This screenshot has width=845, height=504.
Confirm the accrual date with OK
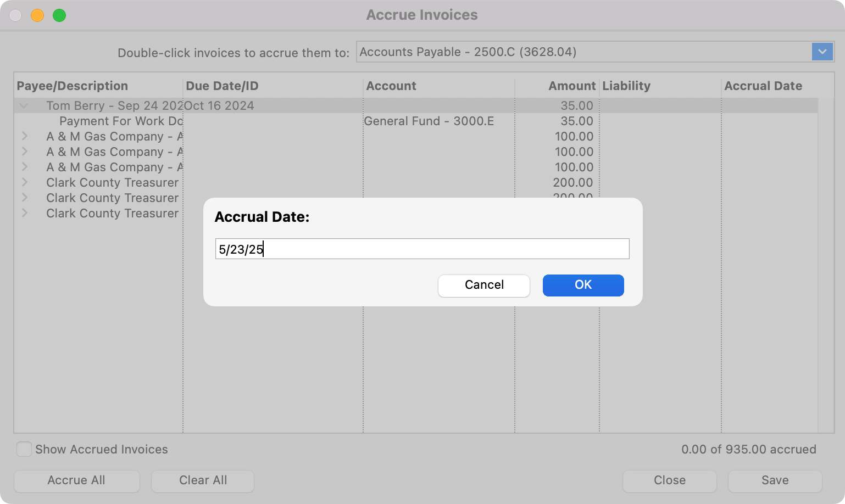point(583,285)
